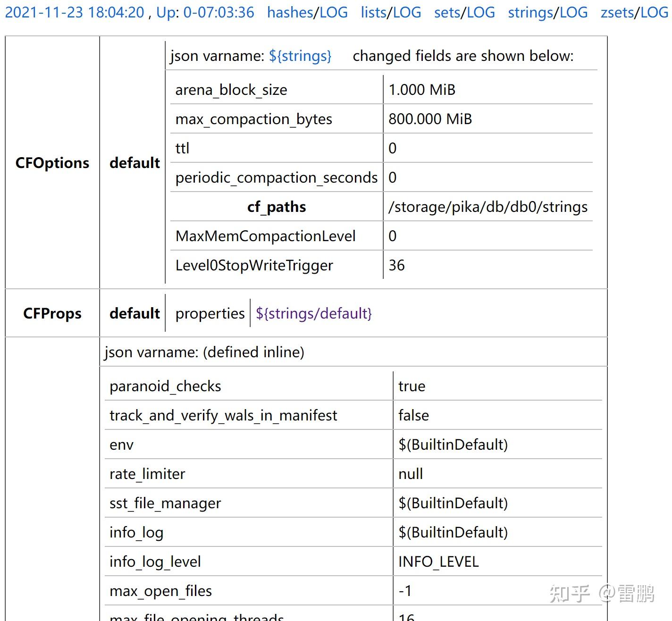
Task: Select the rate_limiter null value
Action: pos(410,474)
